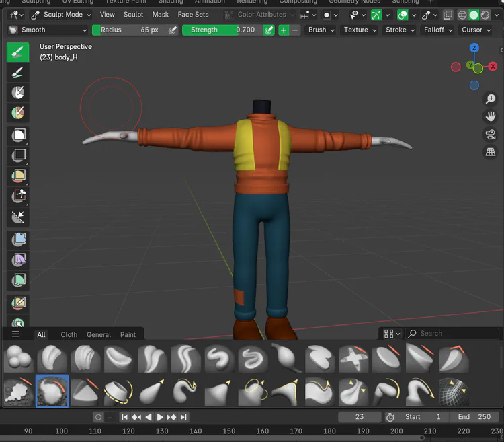Toggle camera view with the camera gizmo
The width and height of the screenshot is (504, 442).
tap(491, 134)
